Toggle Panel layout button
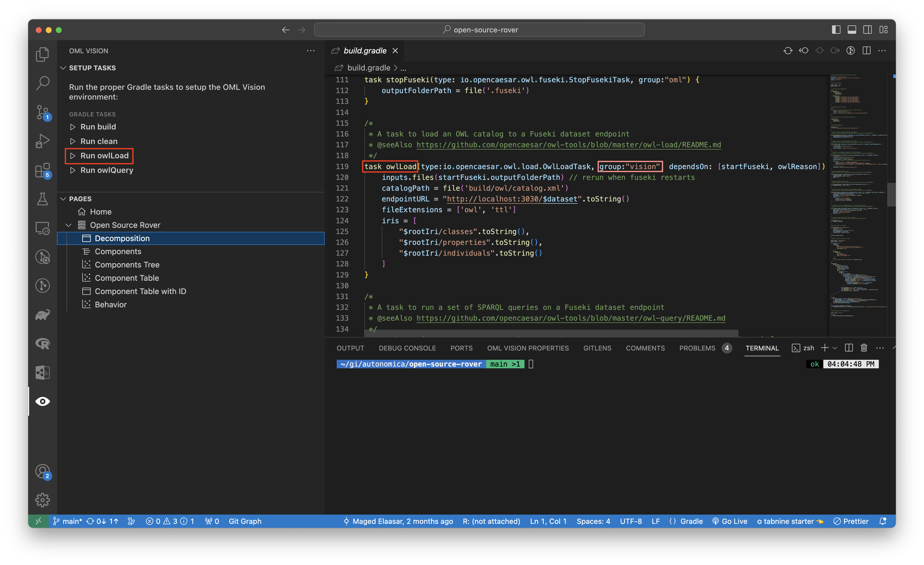 [x=852, y=30]
